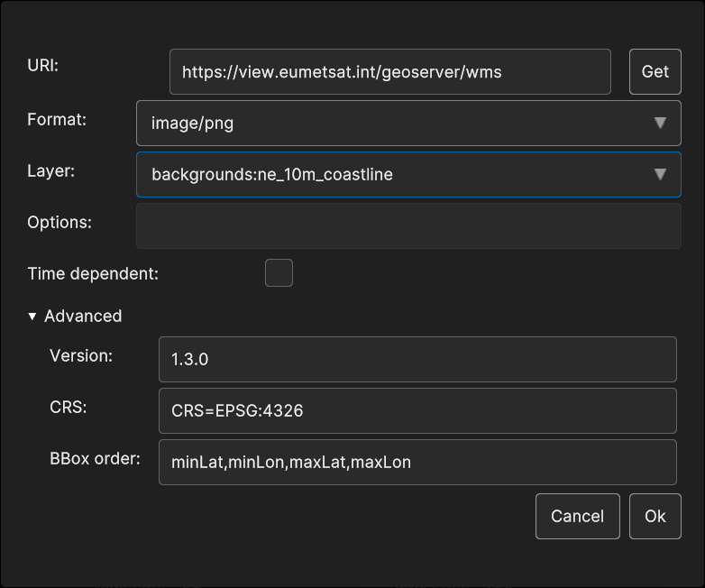Enable the Time dependent checkbox

(279, 272)
